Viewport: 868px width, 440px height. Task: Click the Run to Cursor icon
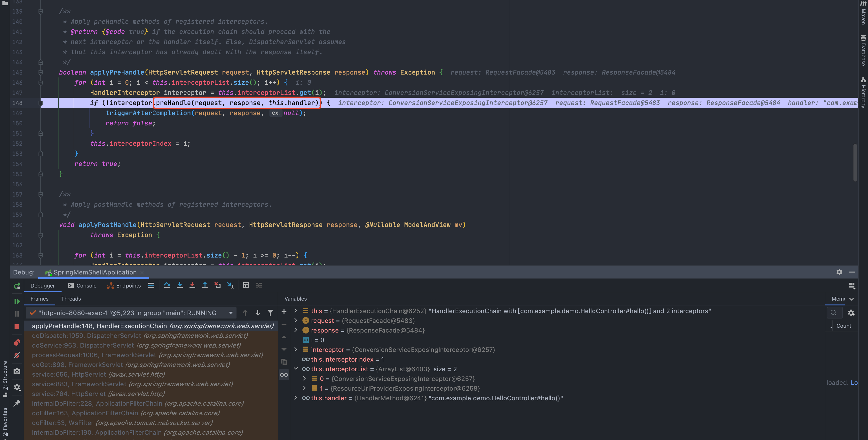(x=230, y=285)
